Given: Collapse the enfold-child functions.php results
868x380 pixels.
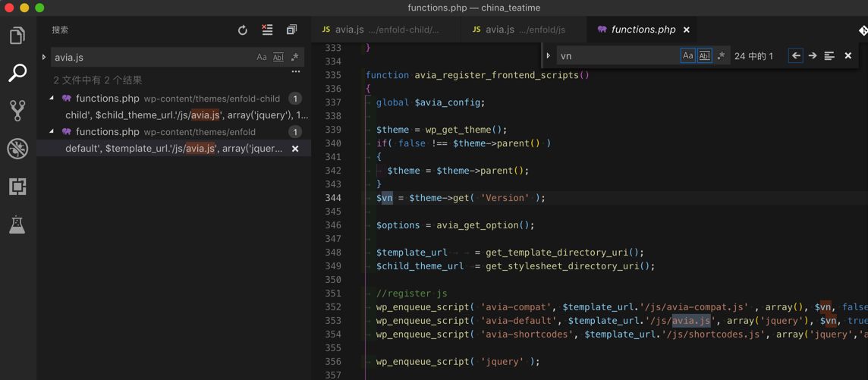Looking at the screenshot, I should pos(52,99).
